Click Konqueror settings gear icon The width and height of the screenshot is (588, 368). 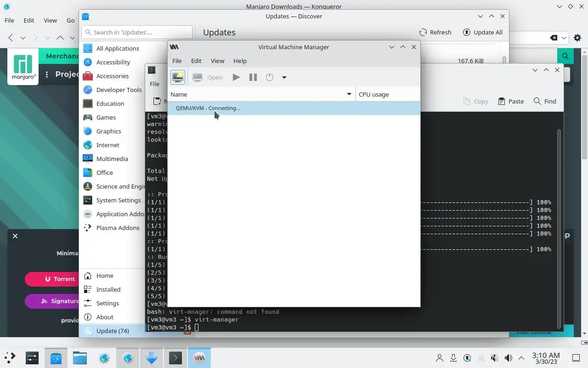(x=577, y=38)
